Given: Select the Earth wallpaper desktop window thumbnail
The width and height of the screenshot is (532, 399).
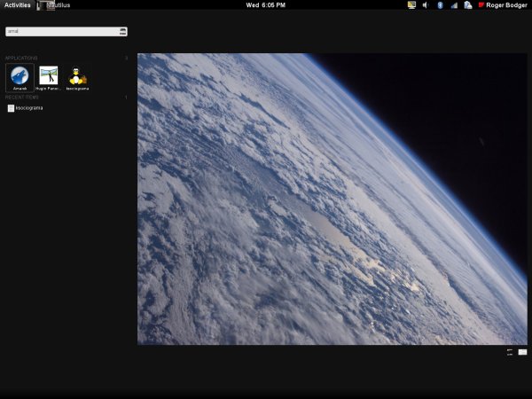Looking at the screenshot, I should tap(332, 199).
